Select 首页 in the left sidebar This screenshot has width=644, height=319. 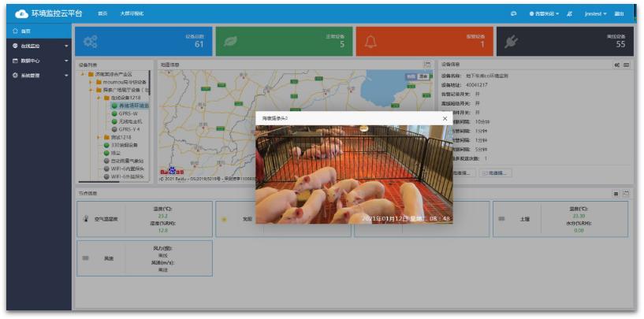click(39, 31)
